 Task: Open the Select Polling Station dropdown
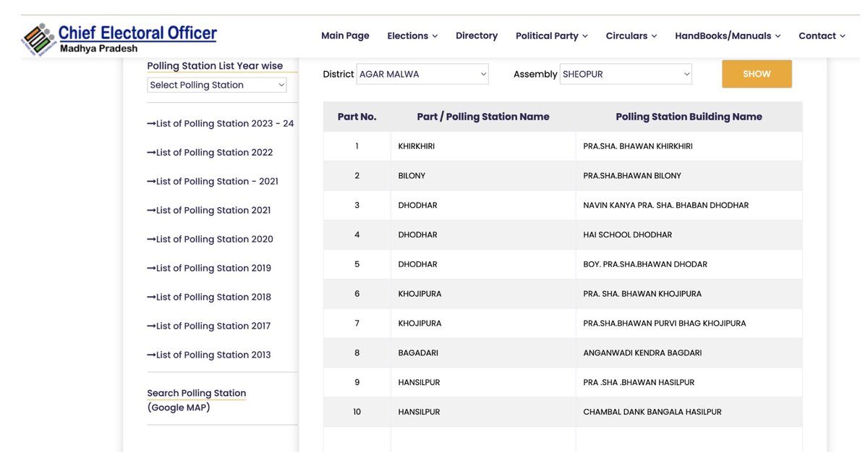click(217, 85)
